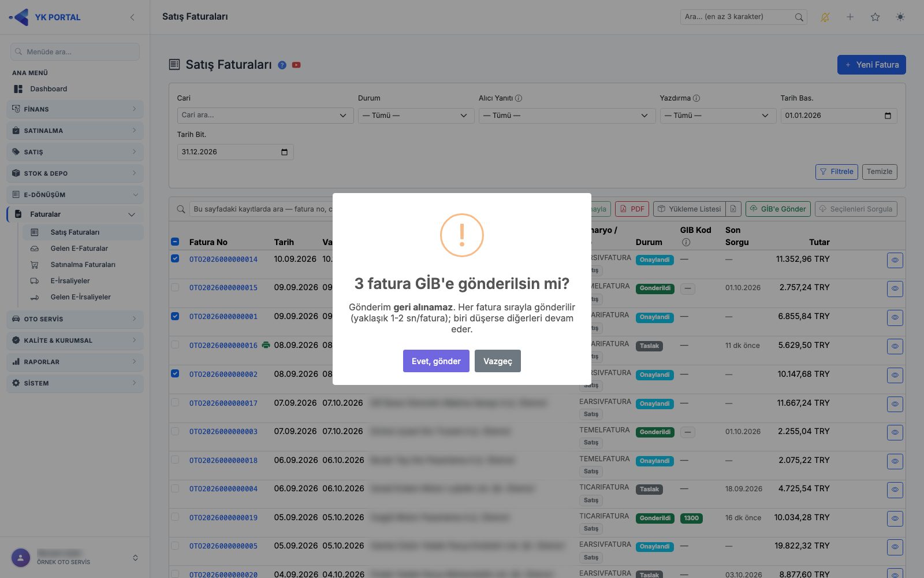Open Satınalma Faturaları in the sidebar
This screenshot has width=924, height=578.
coord(83,265)
